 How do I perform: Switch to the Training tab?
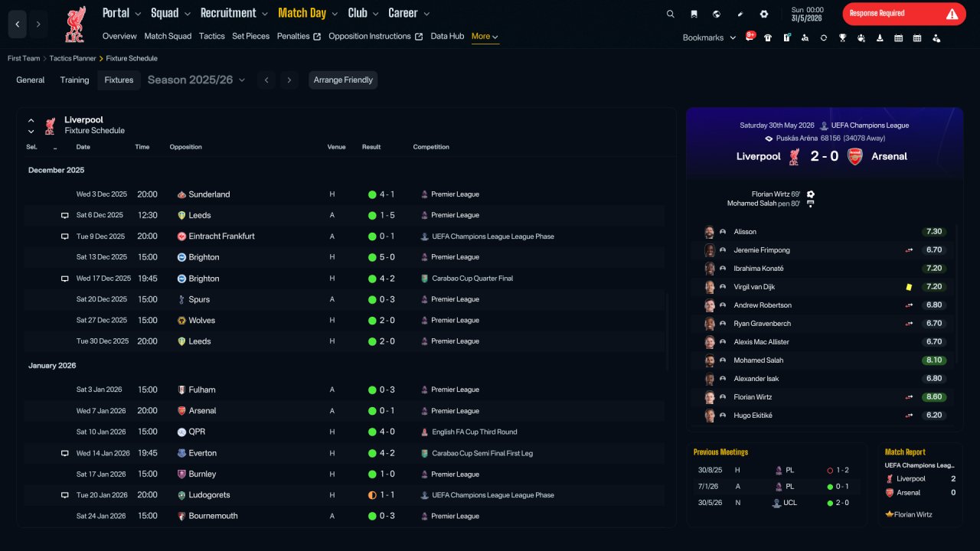75,80
